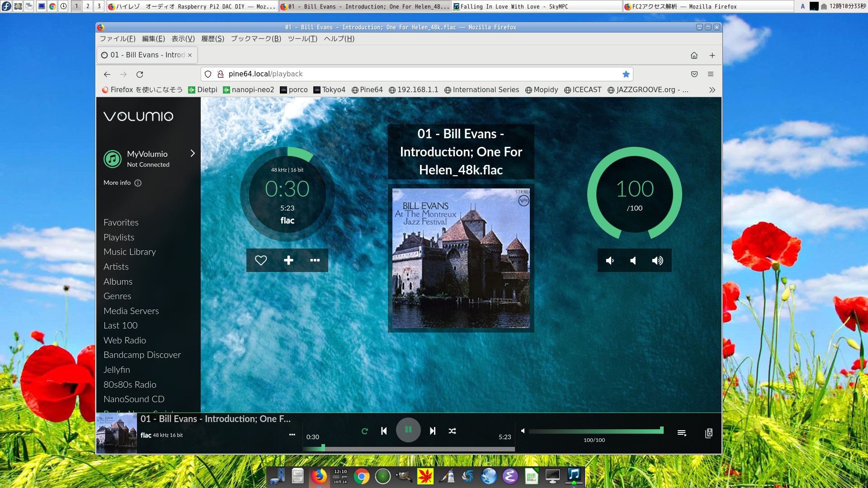The width and height of the screenshot is (868, 488).
Task: Show more bookmarks chevron in toolbar
Action: [x=712, y=90]
